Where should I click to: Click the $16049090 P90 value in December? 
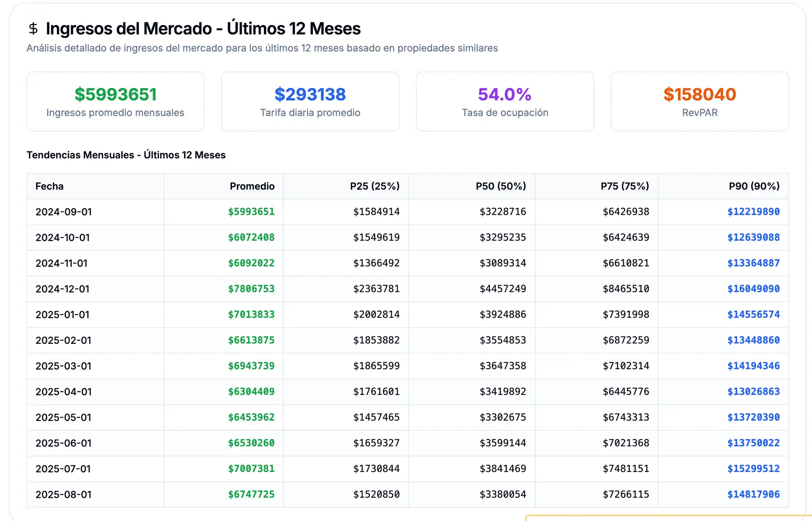pos(753,289)
